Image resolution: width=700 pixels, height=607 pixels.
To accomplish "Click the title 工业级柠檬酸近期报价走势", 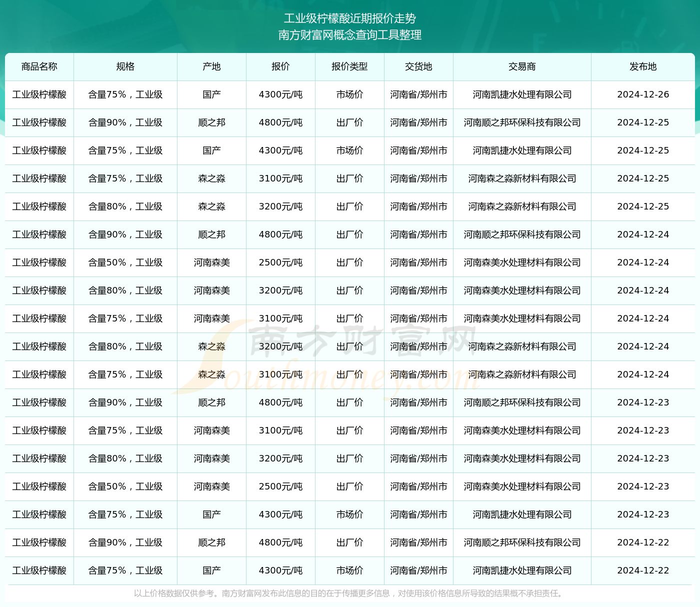I will [350, 18].
